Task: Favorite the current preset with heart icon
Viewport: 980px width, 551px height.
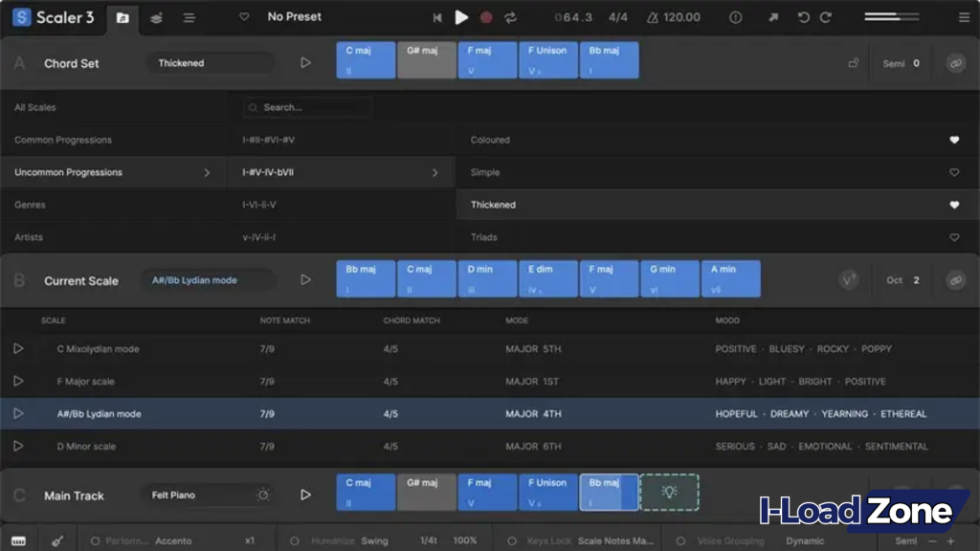Action: (244, 17)
